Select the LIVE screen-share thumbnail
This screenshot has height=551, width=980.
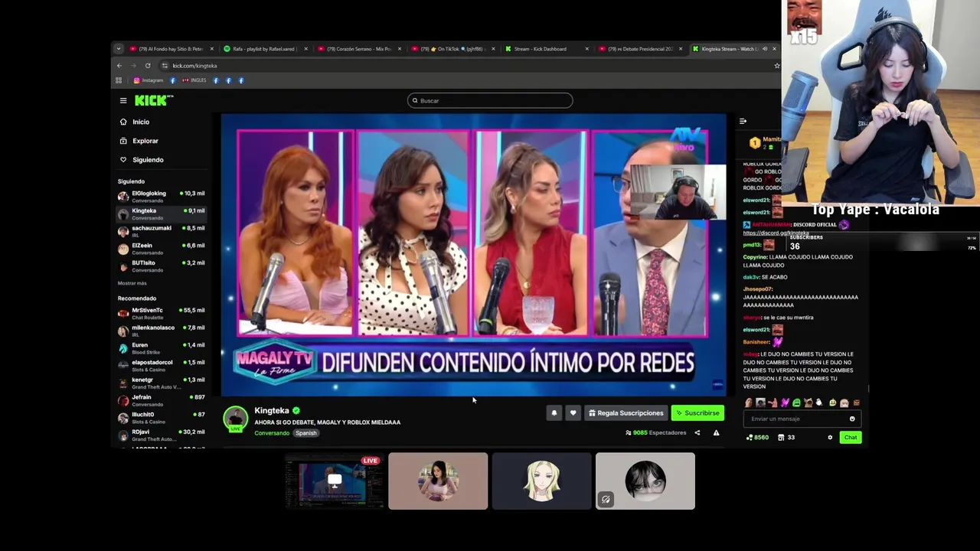click(x=334, y=481)
